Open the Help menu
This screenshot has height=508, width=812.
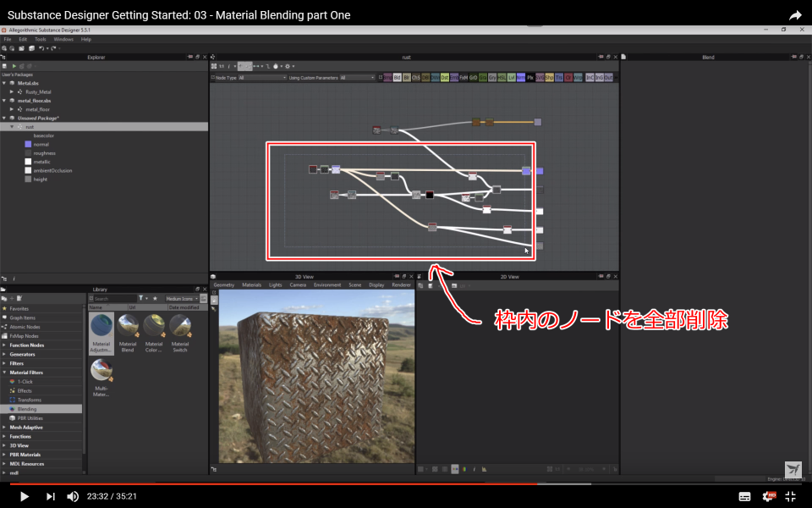pyautogui.click(x=86, y=40)
